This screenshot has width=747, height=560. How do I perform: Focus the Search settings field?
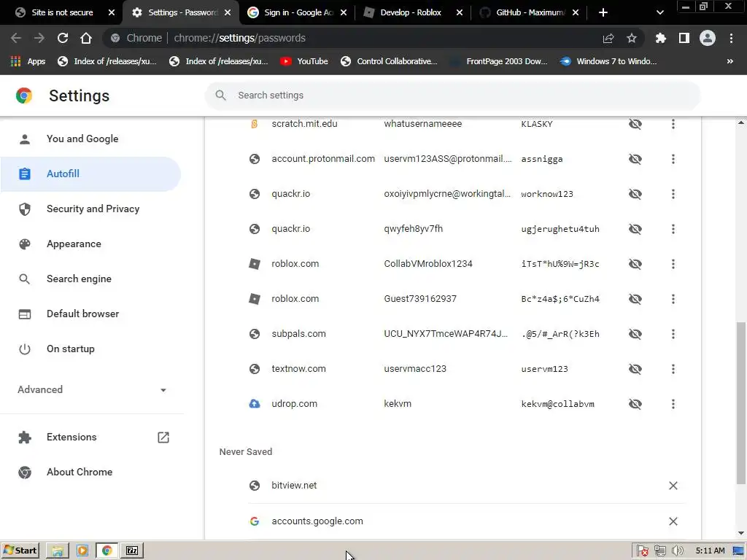452,96
